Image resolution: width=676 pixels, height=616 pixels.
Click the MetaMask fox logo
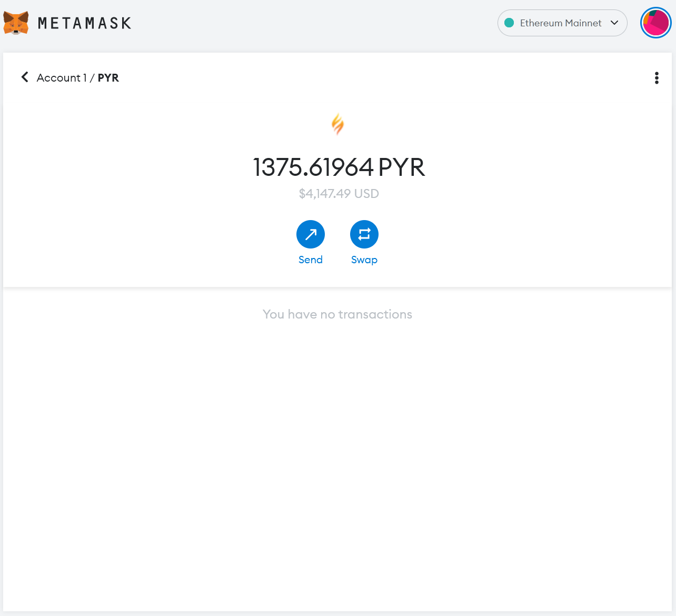click(16, 23)
